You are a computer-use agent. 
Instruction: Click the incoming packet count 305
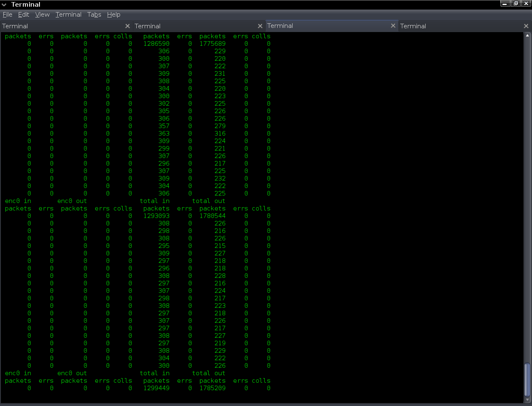[x=164, y=111]
